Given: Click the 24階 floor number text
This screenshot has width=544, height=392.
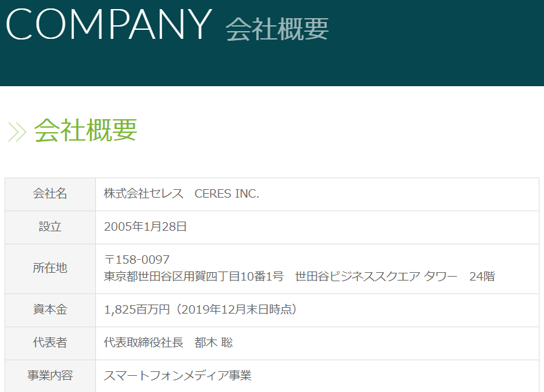Looking at the screenshot, I should pyautogui.click(x=482, y=276).
